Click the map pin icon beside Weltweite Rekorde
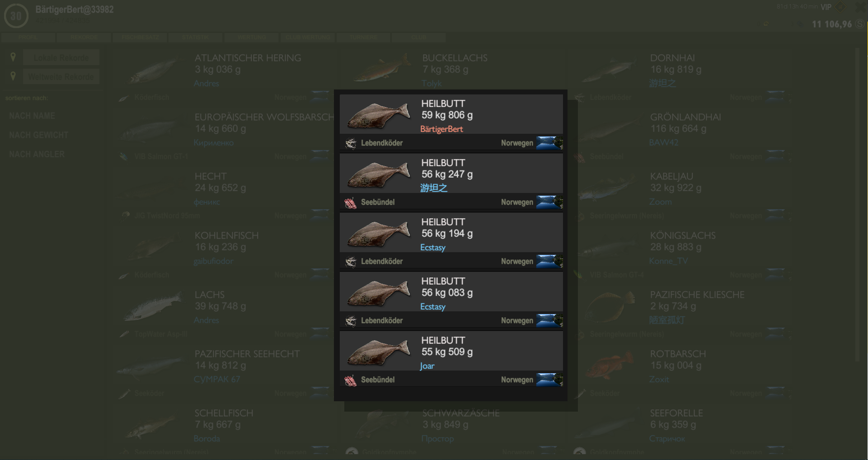This screenshot has width=868, height=460. click(x=13, y=76)
